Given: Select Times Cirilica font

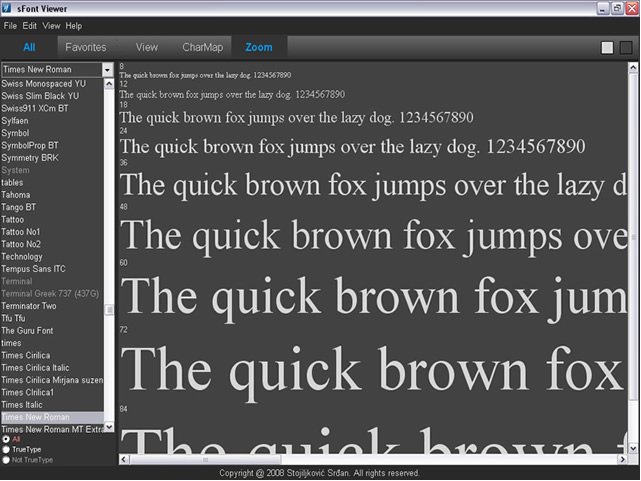Looking at the screenshot, I should 52,356.
